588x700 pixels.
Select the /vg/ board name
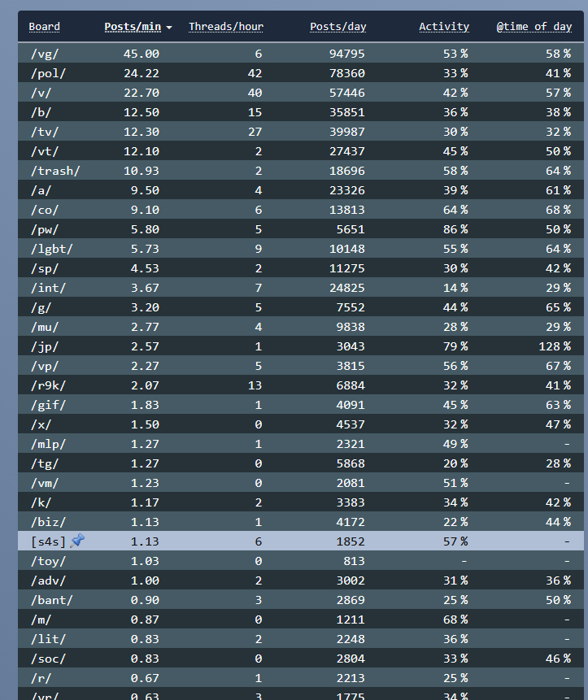(x=45, y=54)
